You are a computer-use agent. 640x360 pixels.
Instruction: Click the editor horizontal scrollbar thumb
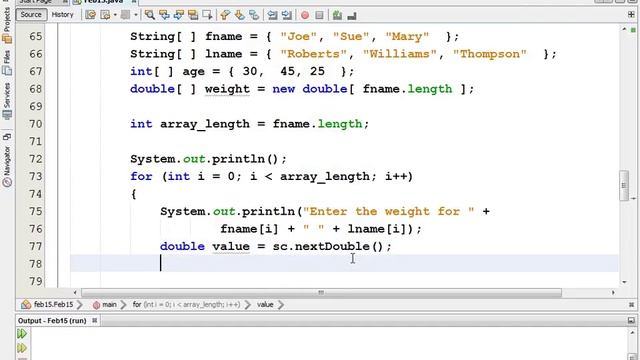point(321,293)
